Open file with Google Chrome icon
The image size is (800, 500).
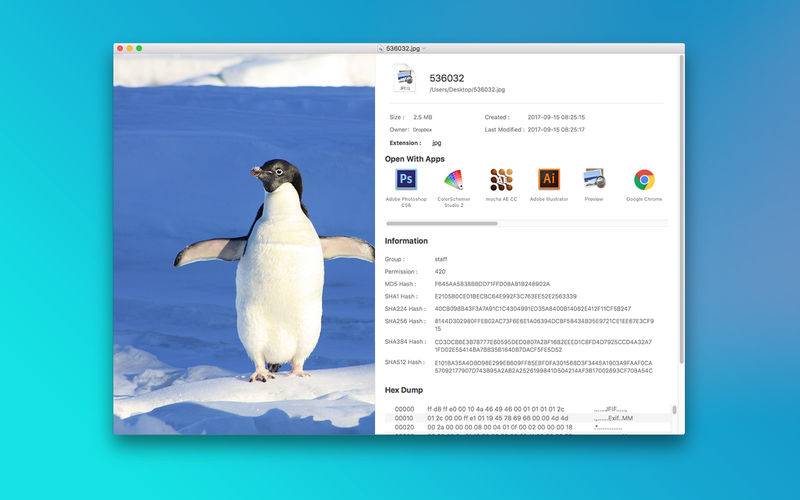coord(644,180)
